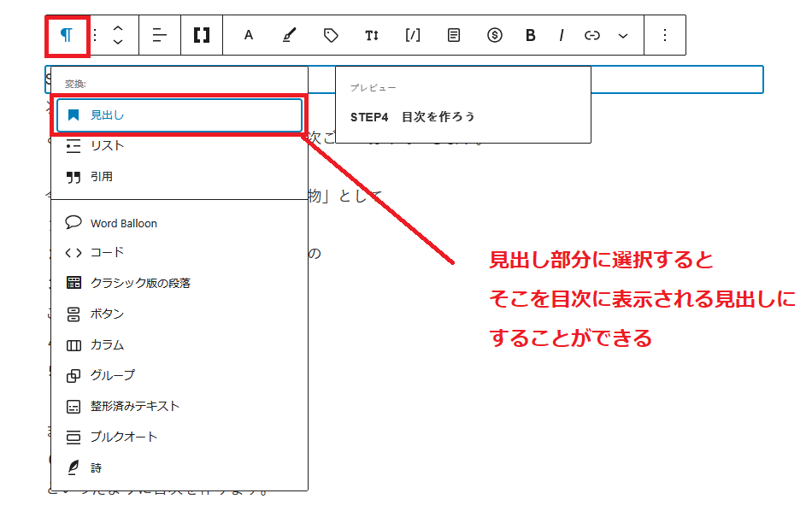The height and width of the screenshot is (511, 812).
Task: Click the bracket-shaped toolbar icon
Action: (202, 35)
